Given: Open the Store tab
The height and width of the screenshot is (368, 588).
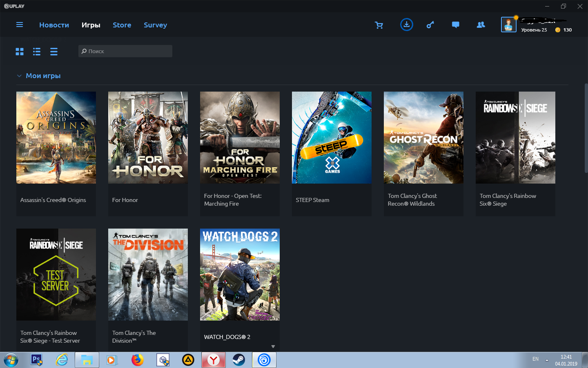Looking at the screenshot, I should pos(122,25).
